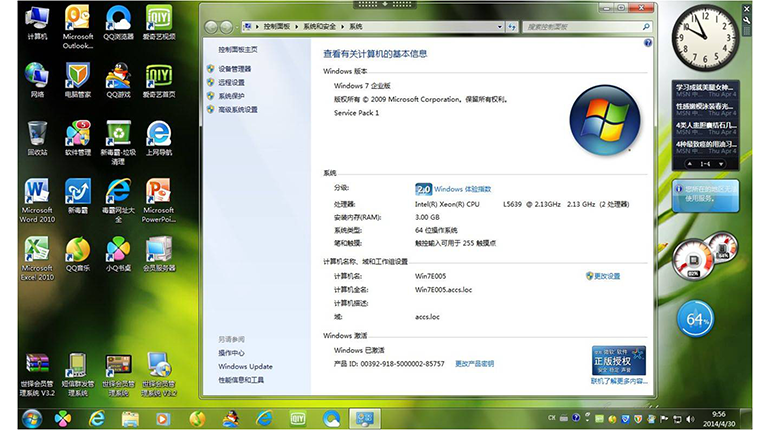The image size is (770, 430).
Task: Open the wrench settings icon beside the clock gadget
Action: pos(746,20)
